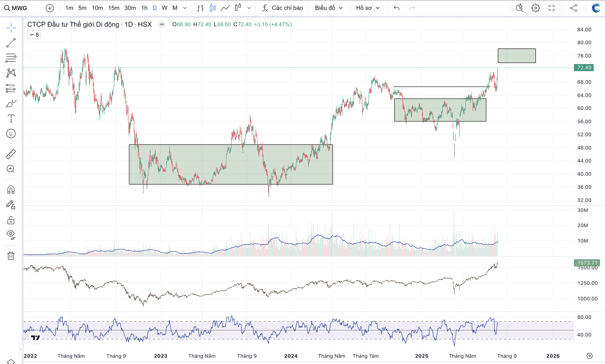This screenshot has width=605, height=364.
Task: Open the Fibonacci retracement tool
Action: pos(11,58)
